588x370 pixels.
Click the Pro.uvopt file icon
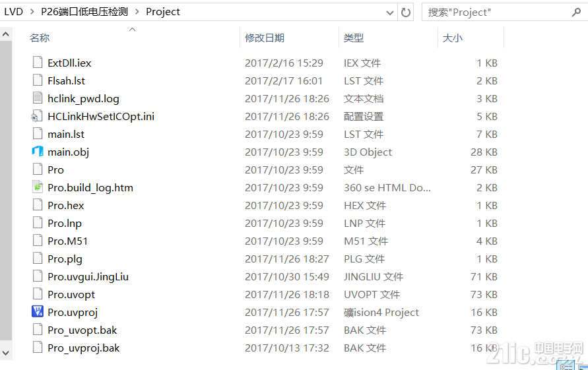38,294
